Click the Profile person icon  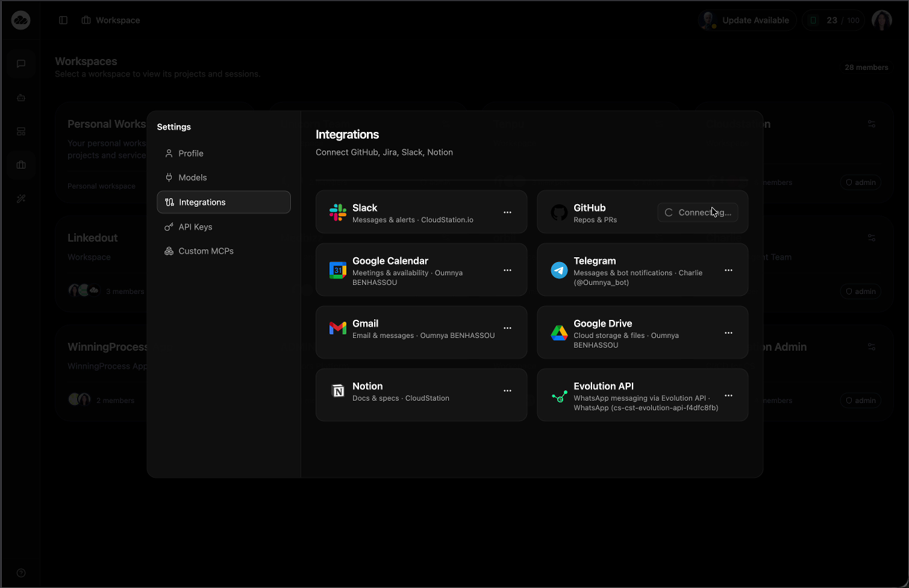[x=169, y=154]
